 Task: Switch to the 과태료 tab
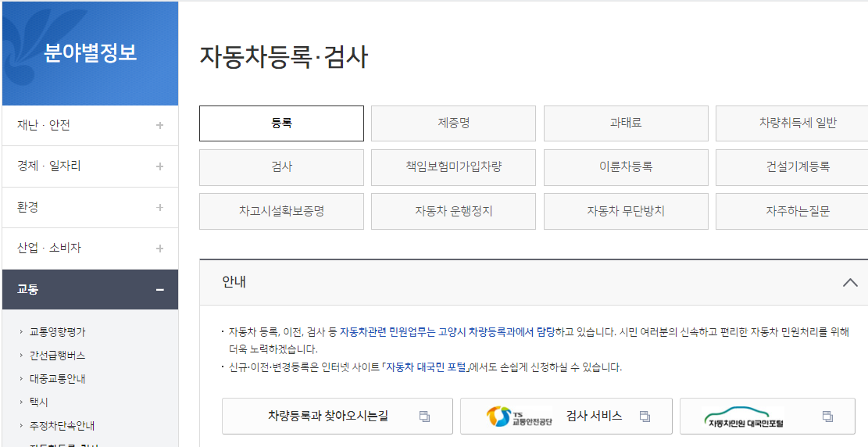626,123
